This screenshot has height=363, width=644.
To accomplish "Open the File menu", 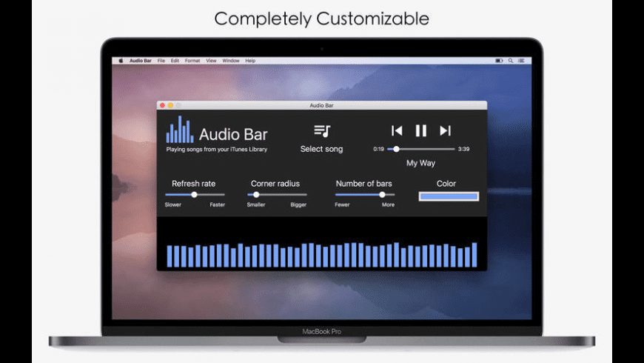I will (x=161, y=61).
